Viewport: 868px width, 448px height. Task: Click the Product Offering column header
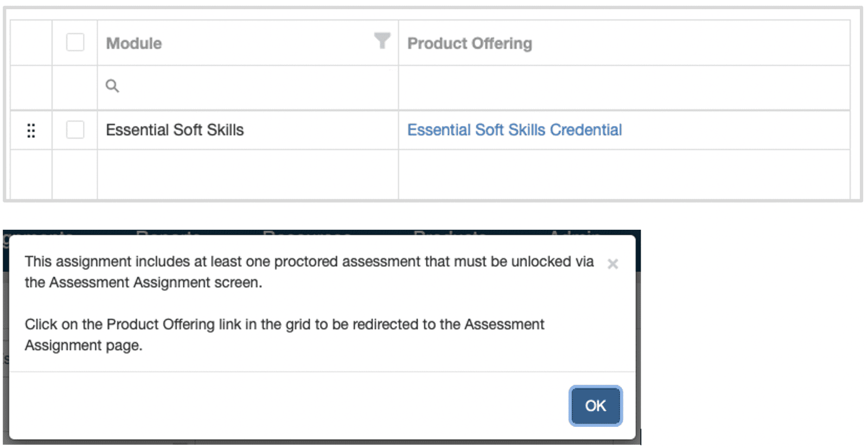(x=470, y=43)
